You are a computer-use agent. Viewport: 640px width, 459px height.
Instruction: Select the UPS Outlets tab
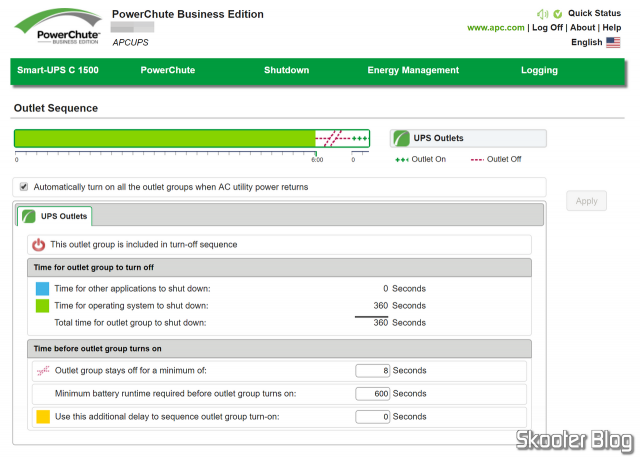pyautogui.click(x=55, y=216)
